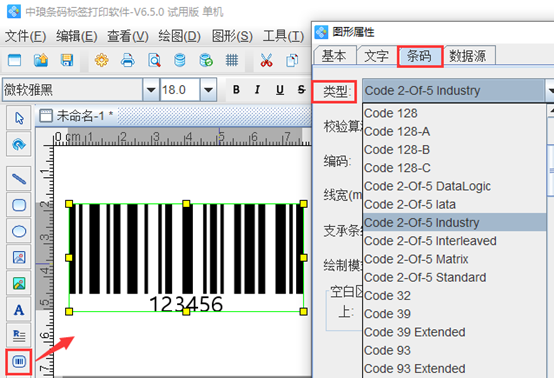Open the 查看(V) menu
The image size is (554, 378).
click(128, 36)
